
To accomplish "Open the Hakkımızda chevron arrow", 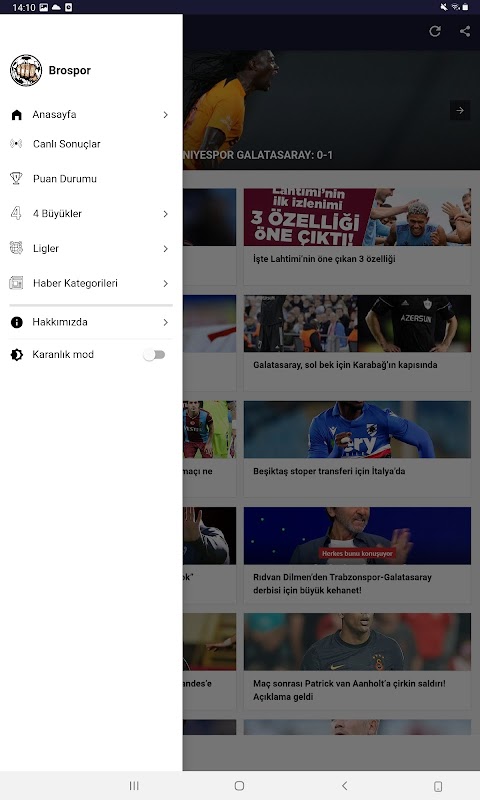I will tap(165, 322).
